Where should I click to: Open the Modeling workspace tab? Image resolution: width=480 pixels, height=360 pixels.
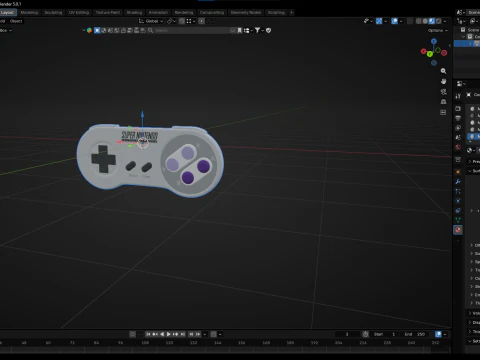(29, 12)
